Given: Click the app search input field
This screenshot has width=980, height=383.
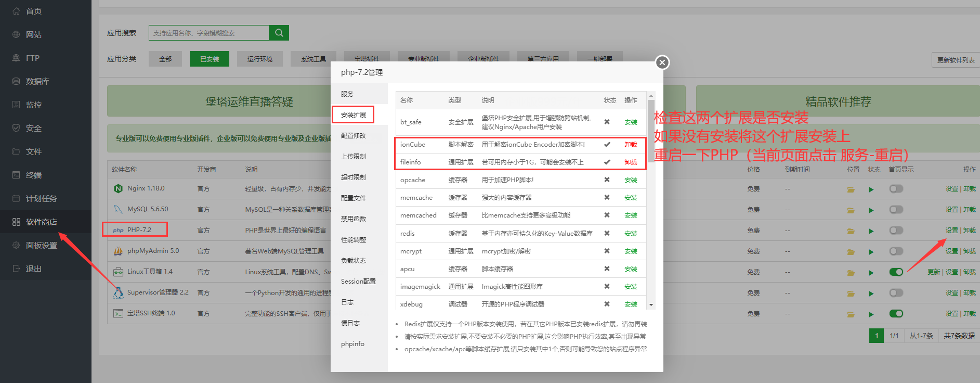Looking at the screenshot, I should [209, 33].
